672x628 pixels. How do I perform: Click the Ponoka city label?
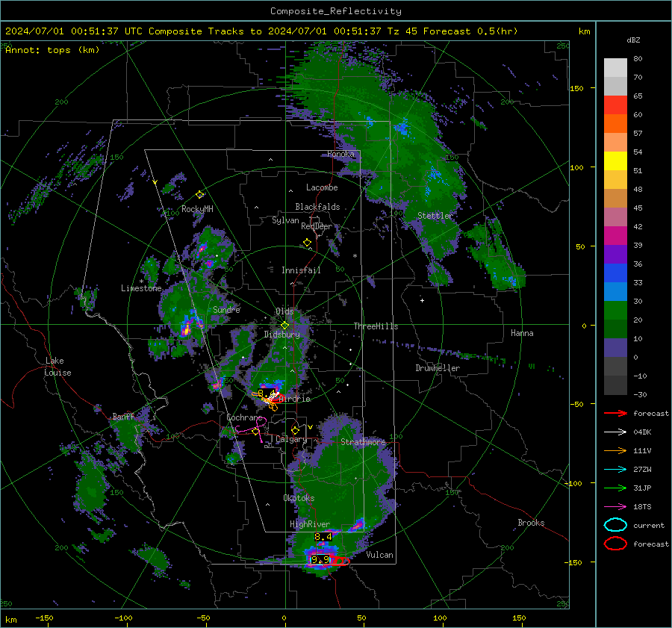340,155
